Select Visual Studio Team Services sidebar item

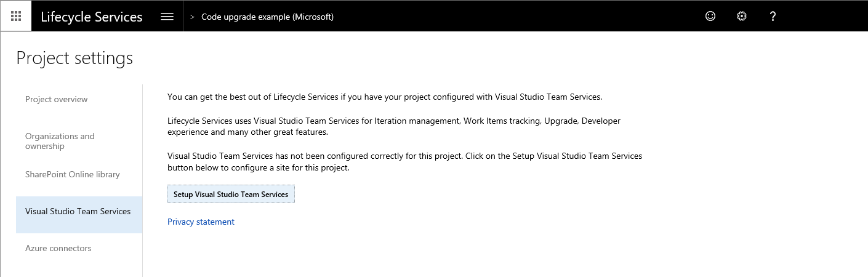click(x=79, y=211)
